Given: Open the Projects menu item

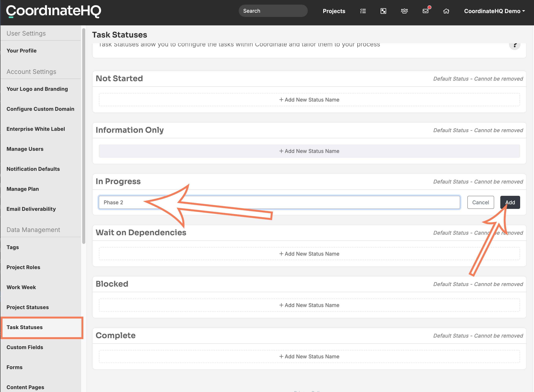Looking at the screenshot, I should coord(334,11).
